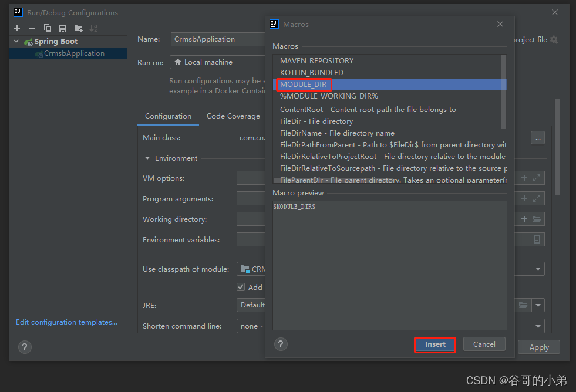Click Cancel button in Macros dialog

click(484, 344)
